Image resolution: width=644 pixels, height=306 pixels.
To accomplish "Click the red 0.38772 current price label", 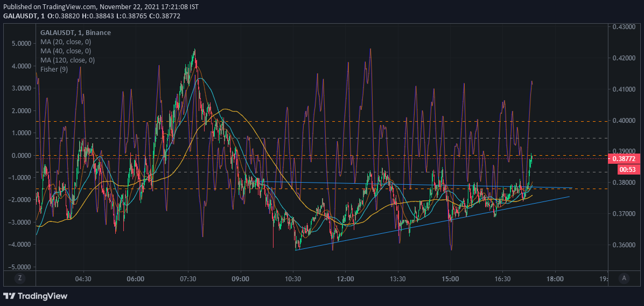I will tap(624, 159).
